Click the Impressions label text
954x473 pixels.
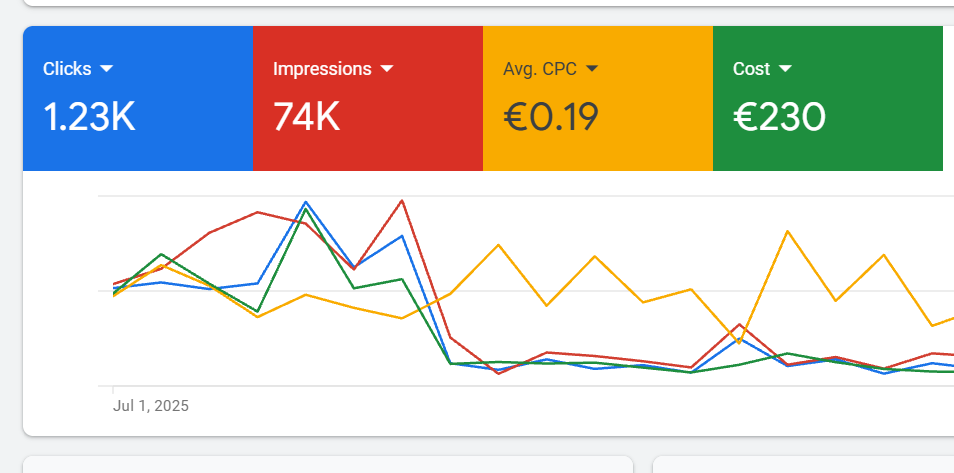point(322,69)
